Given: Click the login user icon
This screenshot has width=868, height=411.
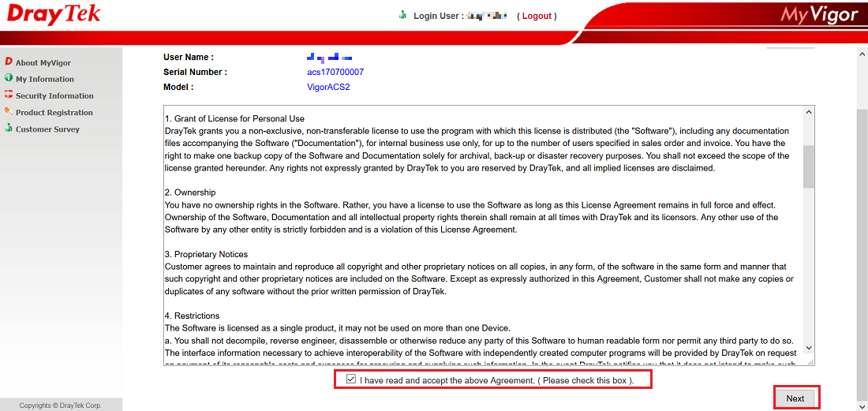Looking at the screenshot, I should tap(403, 16).
